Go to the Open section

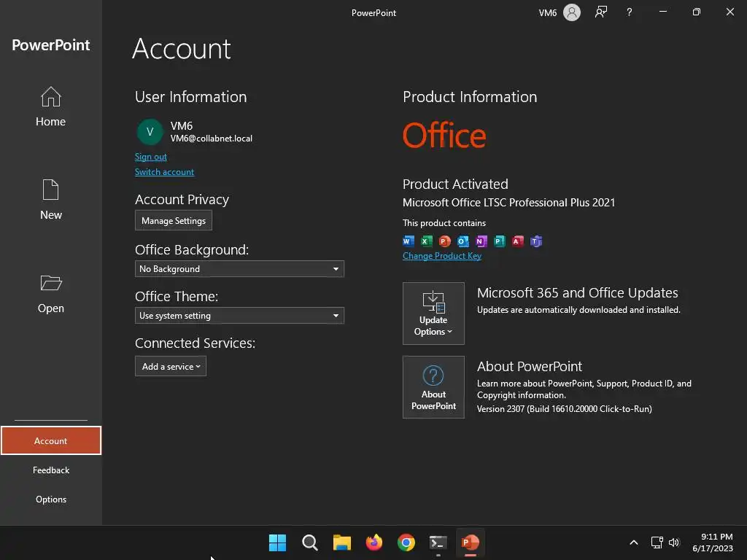[50, 294]
